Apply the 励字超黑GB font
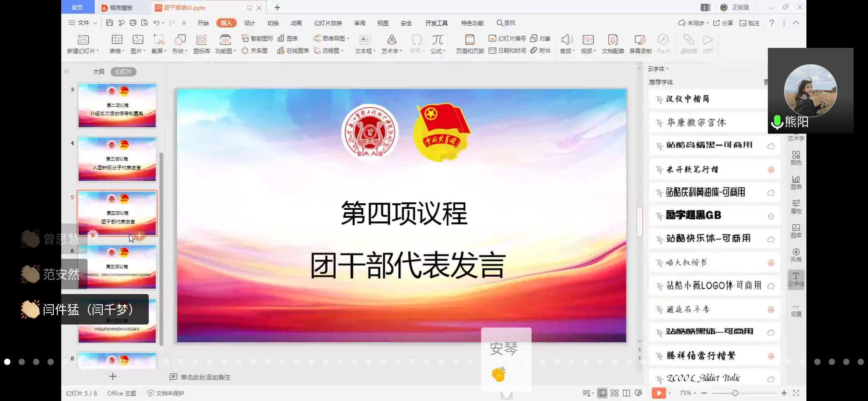868x401 pixels. tap(714, 216)
